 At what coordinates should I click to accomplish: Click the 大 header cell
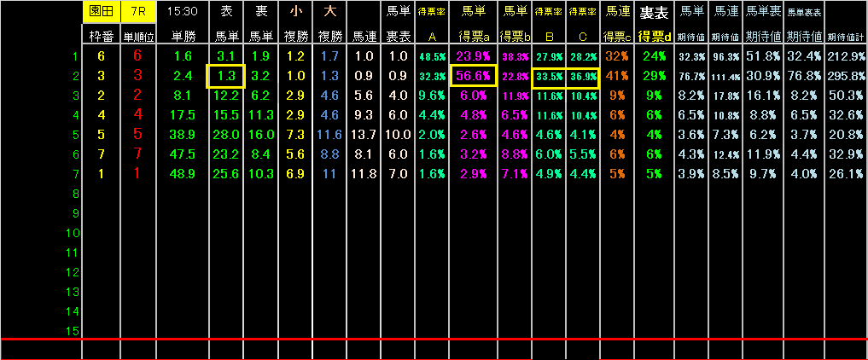[330, 12]
